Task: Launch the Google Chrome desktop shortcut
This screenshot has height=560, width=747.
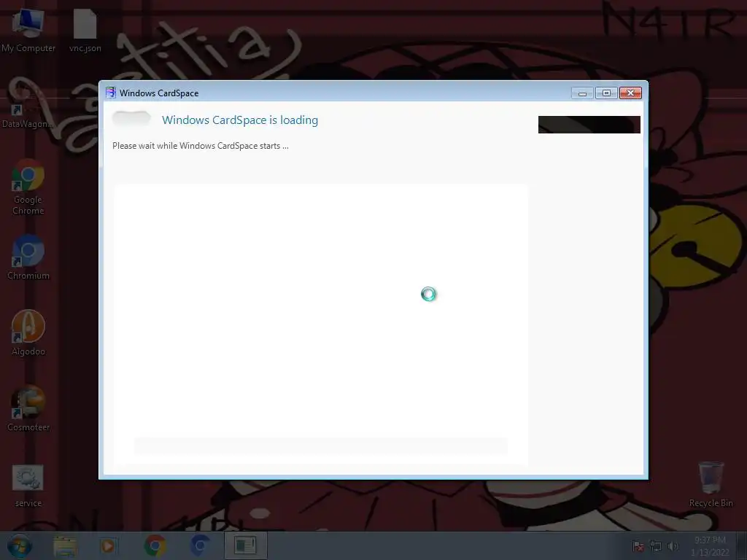Action: (x=28, y=187)
